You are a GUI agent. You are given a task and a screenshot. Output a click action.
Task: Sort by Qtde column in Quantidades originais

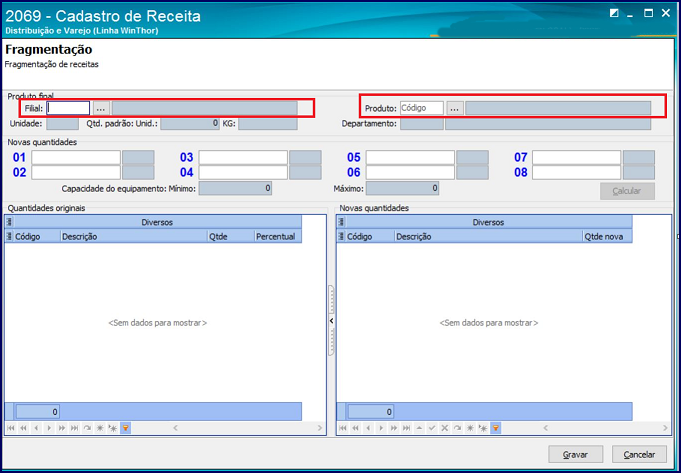click(231, 236)
